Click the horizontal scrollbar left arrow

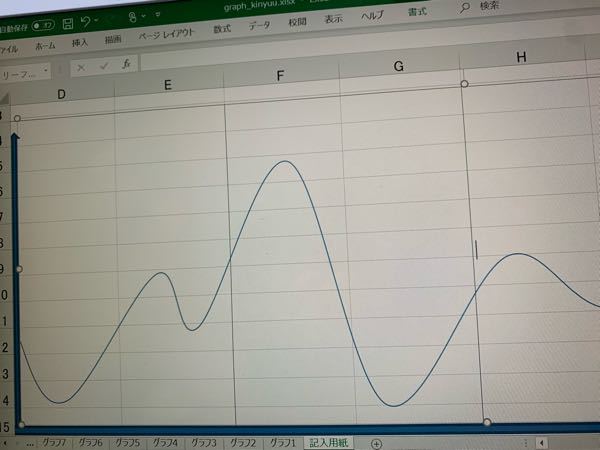pyautogui.click(x=541, y=441)
